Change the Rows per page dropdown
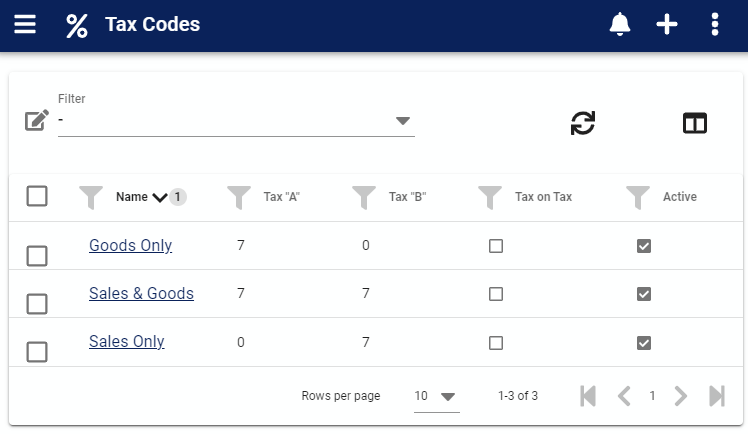This screenshot has width=748, height=434. pos(436,396)
